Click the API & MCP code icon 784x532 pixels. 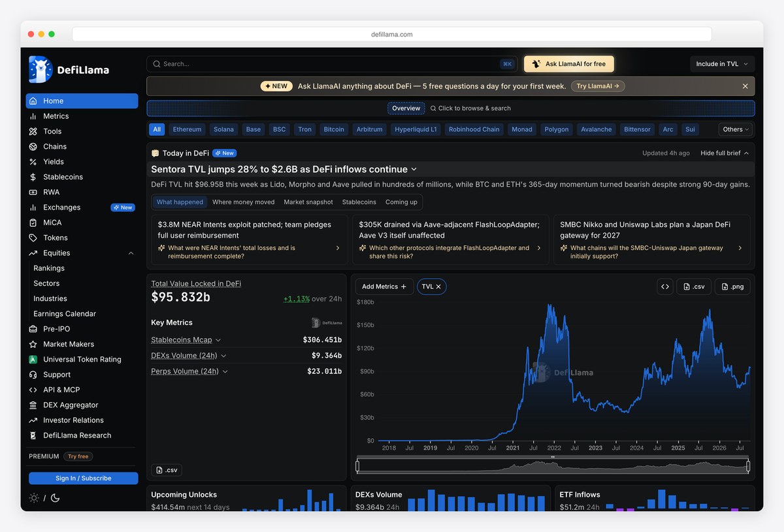pos(33,390)
